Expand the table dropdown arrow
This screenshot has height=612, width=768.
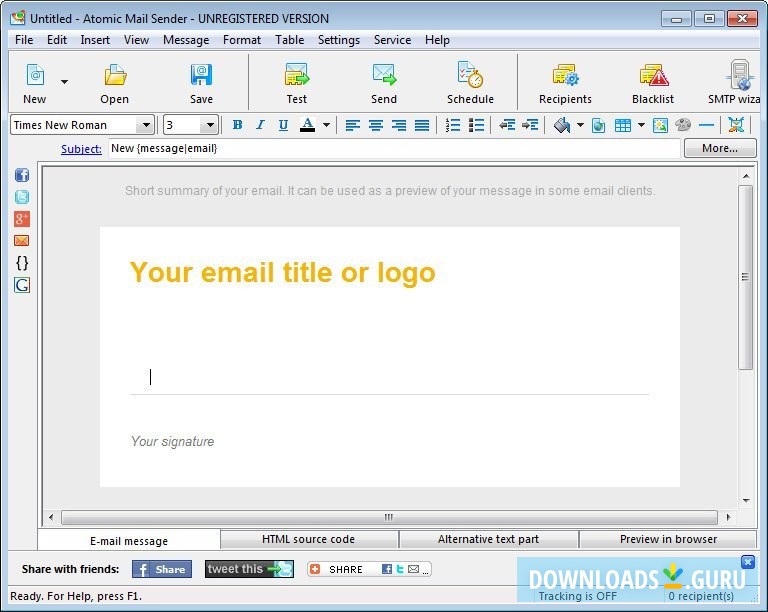641,125
